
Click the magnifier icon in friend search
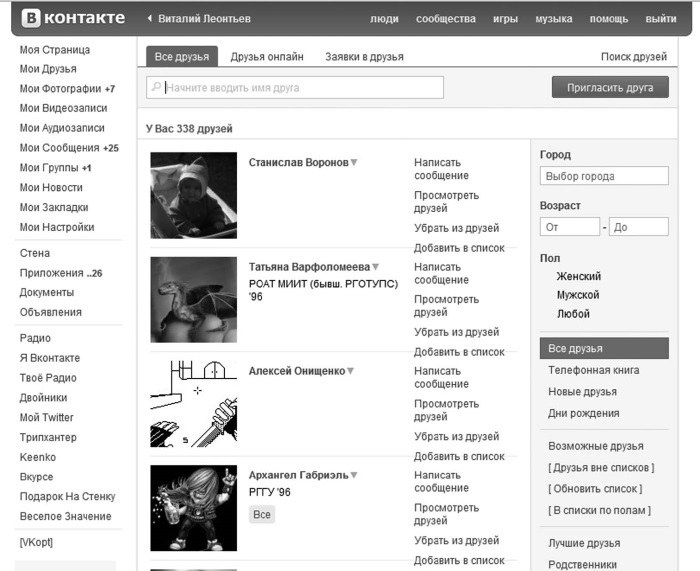click(x=156, y=87)
